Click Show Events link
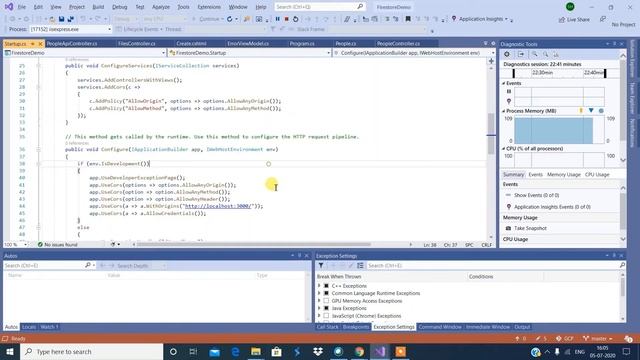The height and width of the screenshot is (360, 640). [x=536, y=196]
